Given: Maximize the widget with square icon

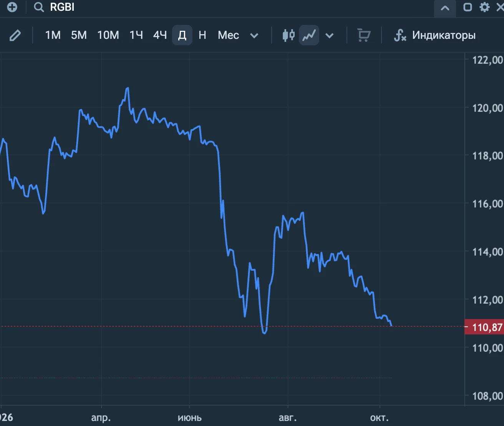Looking at the screenshot, I should pos(468,7).
